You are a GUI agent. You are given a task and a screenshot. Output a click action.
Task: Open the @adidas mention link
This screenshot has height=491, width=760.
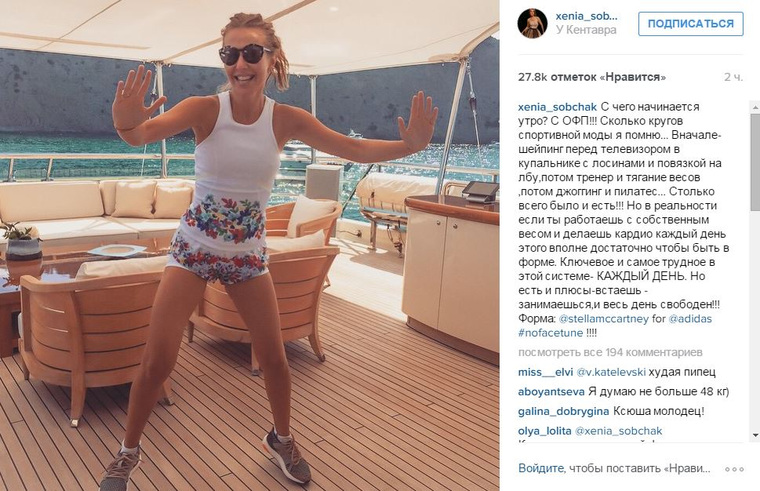(690, 319)
